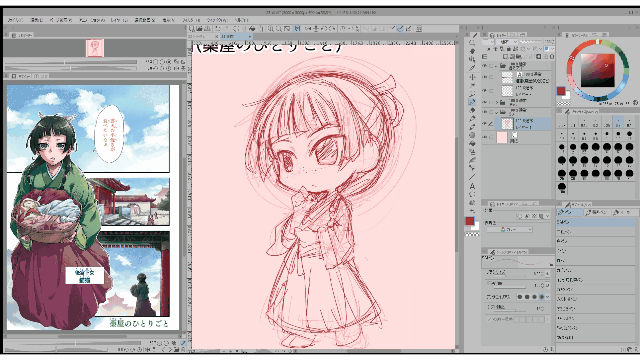The image size is (640, 360).
Task: Select the Text tool with letter A icon
Action: [x=472, y=186]
